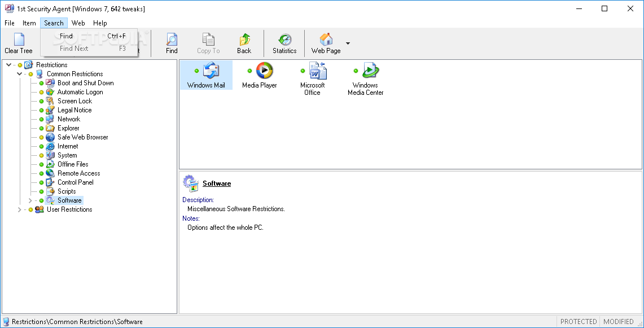Click the Remote Access tree icon
This screenshot has width=644, height=328.
[50, 173]
